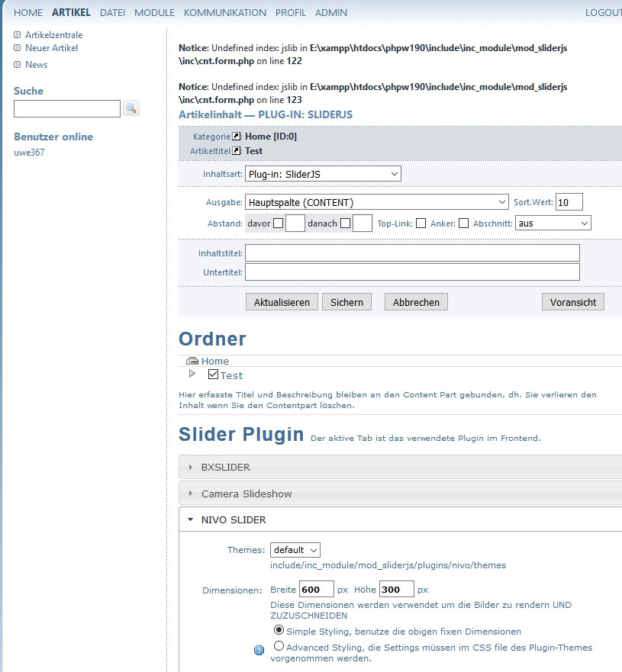Enable the Top-Link checkbox

(421, 223)
